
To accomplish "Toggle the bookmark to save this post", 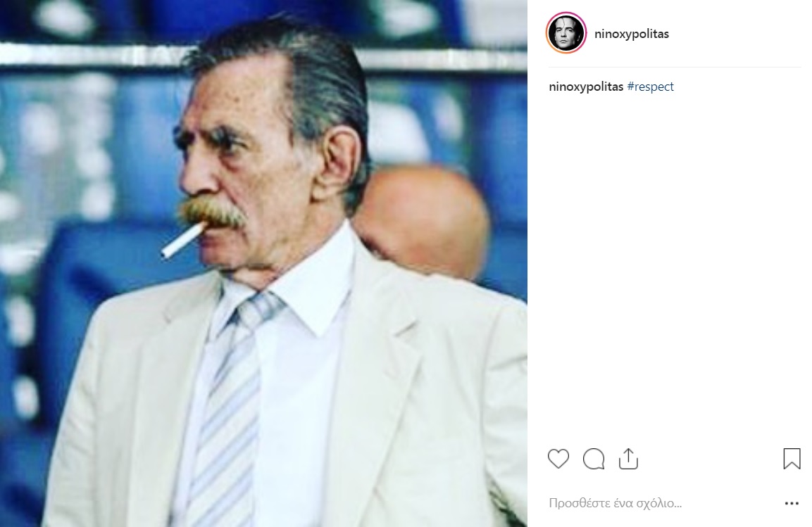I will tap(792, 459).
